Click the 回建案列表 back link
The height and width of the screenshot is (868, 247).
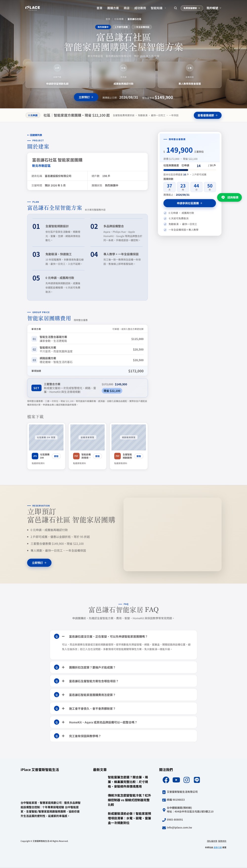click(35, 135)
